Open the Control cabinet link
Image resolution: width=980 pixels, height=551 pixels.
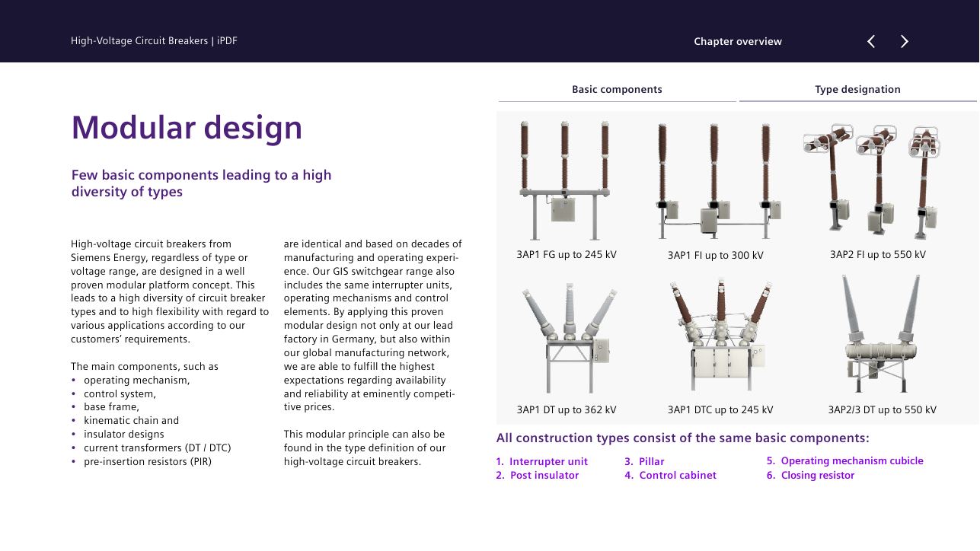click(670, 476)
